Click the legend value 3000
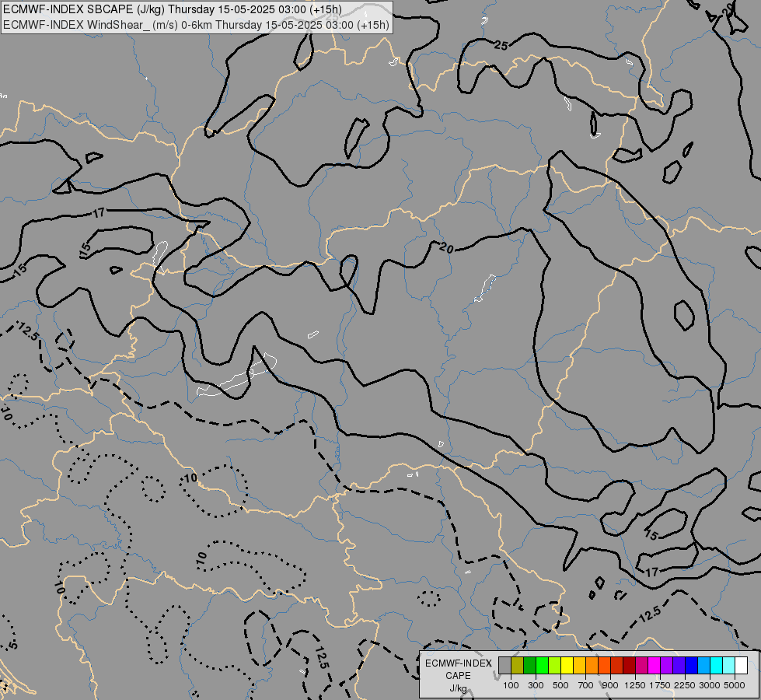The image size is (761, 700). (710, 685)
